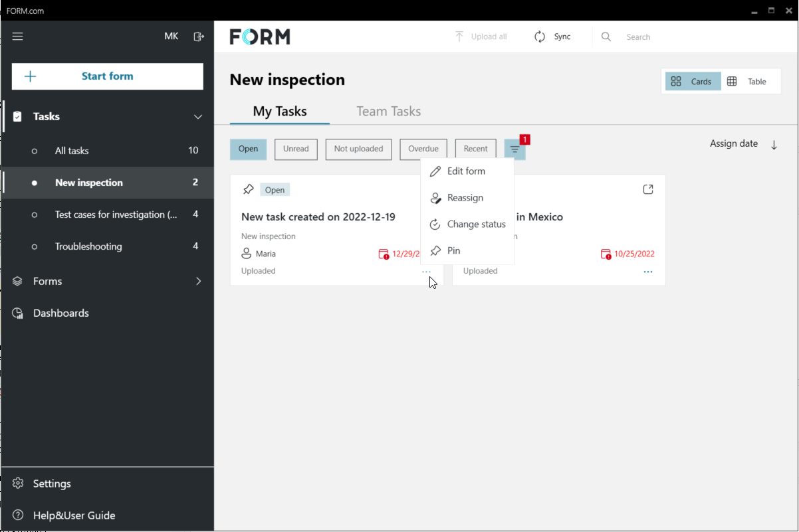
Task: Toggle the Assign date sort arrow
Action: [774, 144]
